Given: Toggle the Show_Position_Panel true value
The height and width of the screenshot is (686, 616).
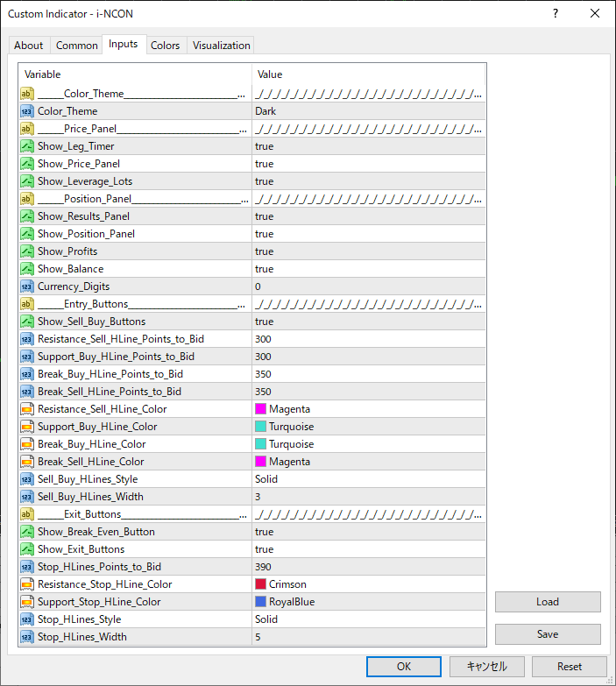Looking at the screenshot, I should [369, 234].
